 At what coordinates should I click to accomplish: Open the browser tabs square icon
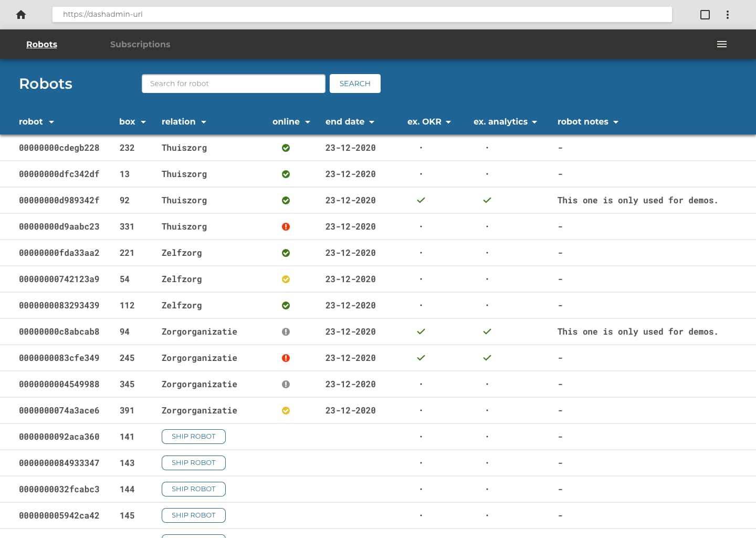point(705,15)
